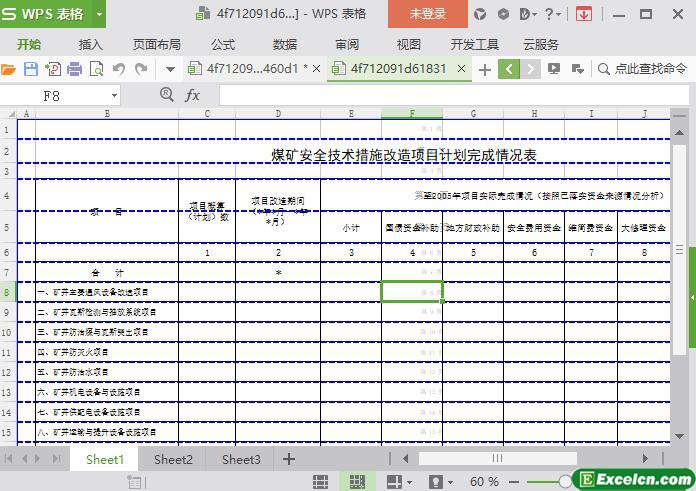Select row 8 header
The image size is (696, 491).
tap(7, 292)
